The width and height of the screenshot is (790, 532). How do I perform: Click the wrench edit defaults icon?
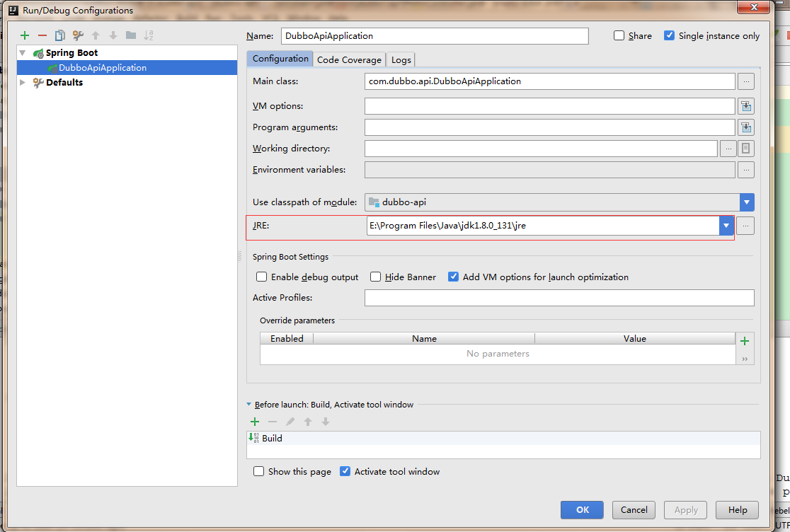(x=78, y=35)
